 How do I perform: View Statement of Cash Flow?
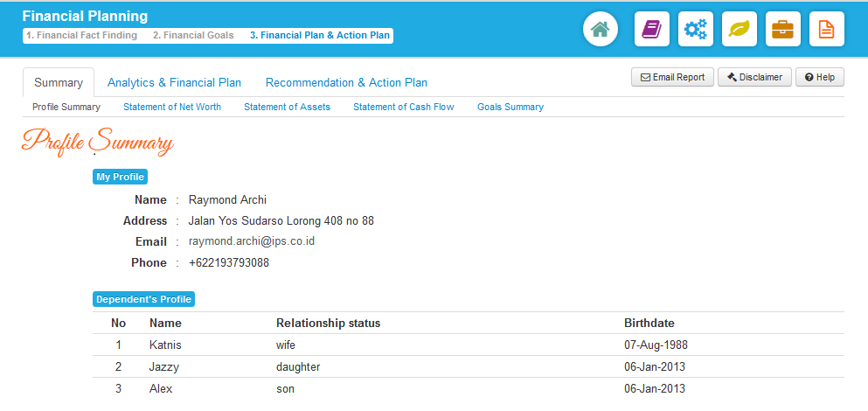[404, 107]
